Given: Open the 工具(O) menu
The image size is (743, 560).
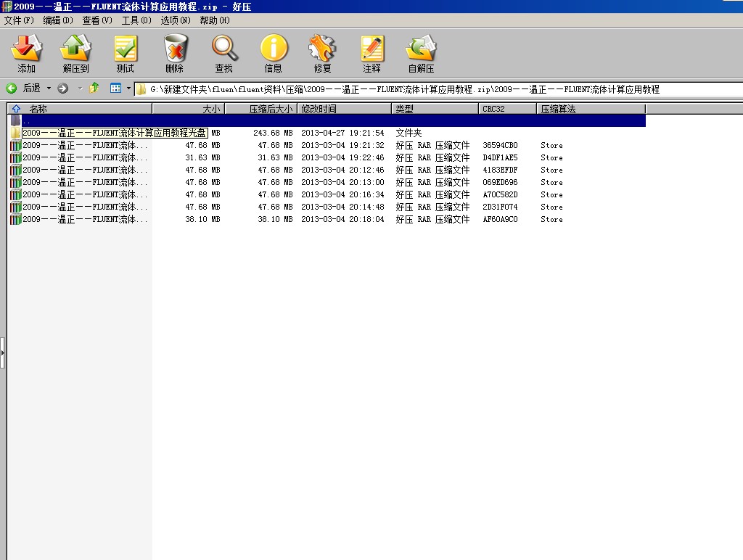Looking at the screenshot, I should tap(136, 20).
